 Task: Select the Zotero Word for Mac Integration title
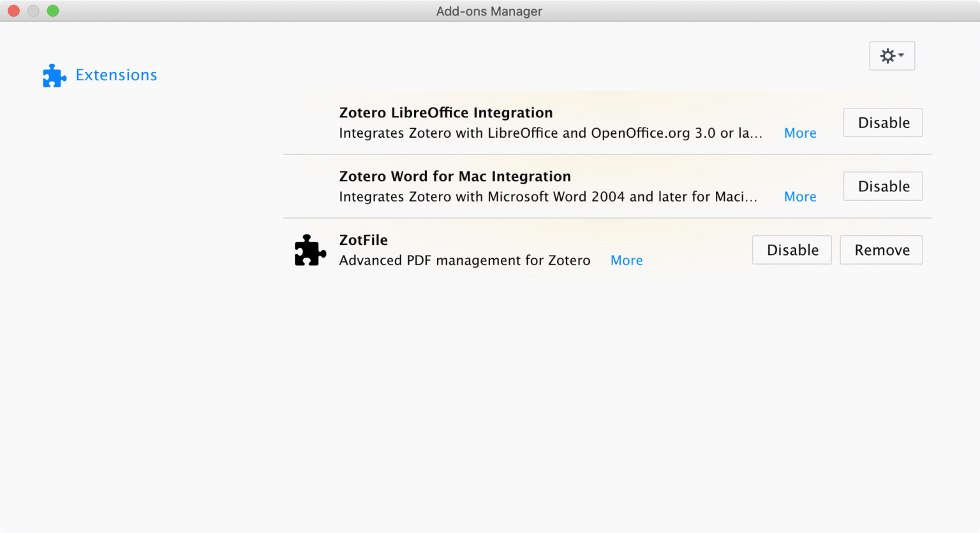[x=455, y=177]
